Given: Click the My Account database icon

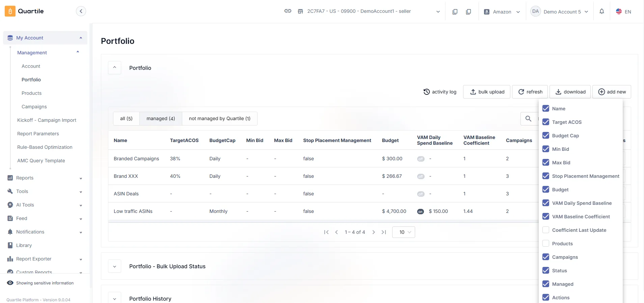Looking at the screenshot, I should (x=10, y=38).
